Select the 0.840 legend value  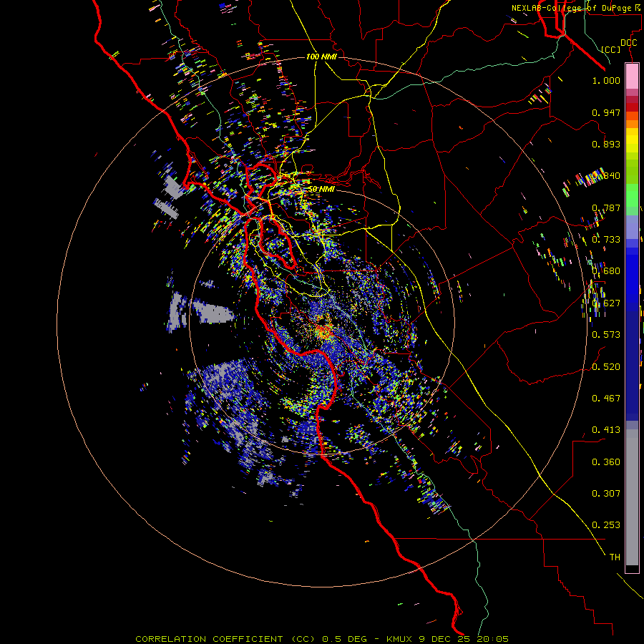coord(606,176)
